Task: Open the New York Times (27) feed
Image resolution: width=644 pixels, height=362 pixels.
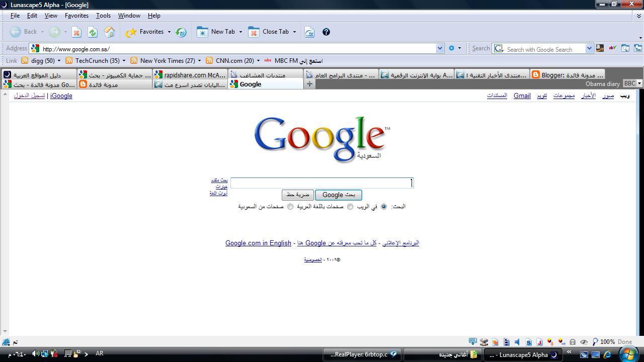Action: coord(163,61)
